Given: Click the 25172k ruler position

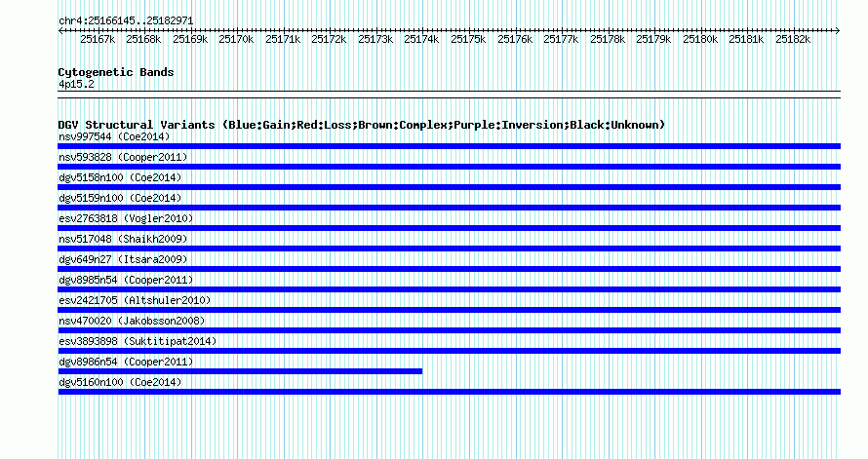Looking at the screenshot, I should point(329,39).
